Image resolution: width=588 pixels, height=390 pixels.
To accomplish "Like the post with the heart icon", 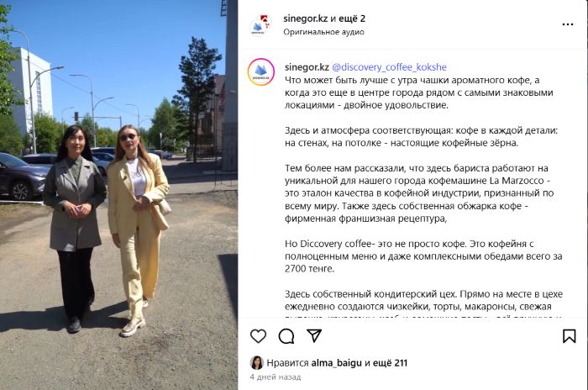I will [258, 336].
